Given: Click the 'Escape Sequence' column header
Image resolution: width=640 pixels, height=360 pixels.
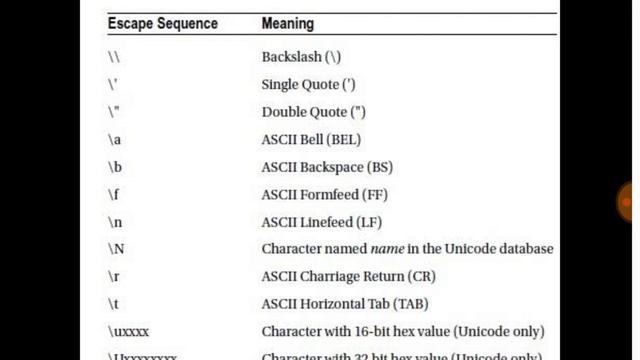Looking at the screenshot, I should (x=162, y=24).
